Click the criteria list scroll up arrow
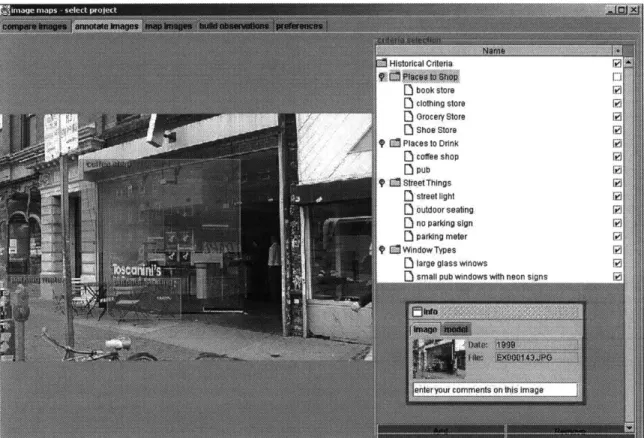 click(x=628, y=62)
